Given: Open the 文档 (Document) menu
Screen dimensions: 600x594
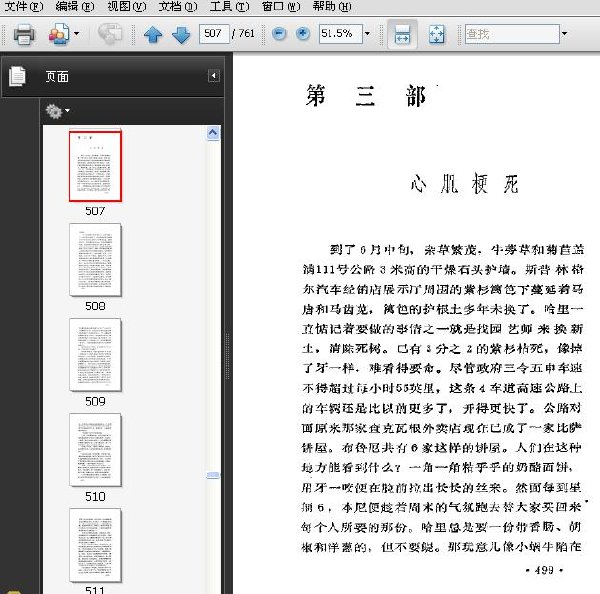Looking at the screenshot, I should [178, 7].
